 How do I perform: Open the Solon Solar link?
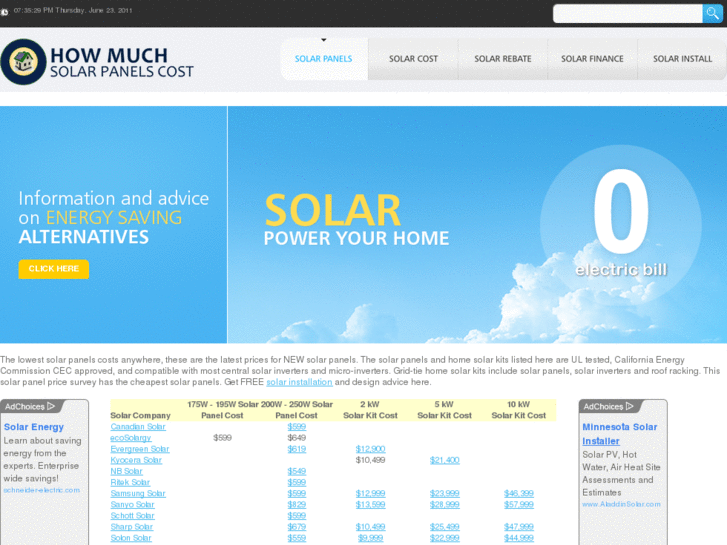point(131,538)
